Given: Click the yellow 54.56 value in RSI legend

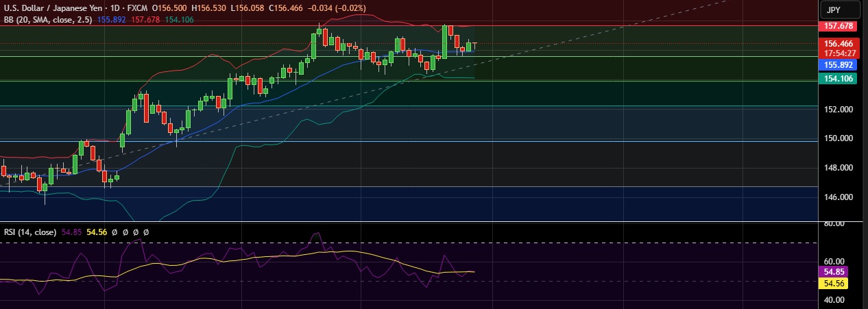Looking at the screenshot, I should [x=97, y=232].
